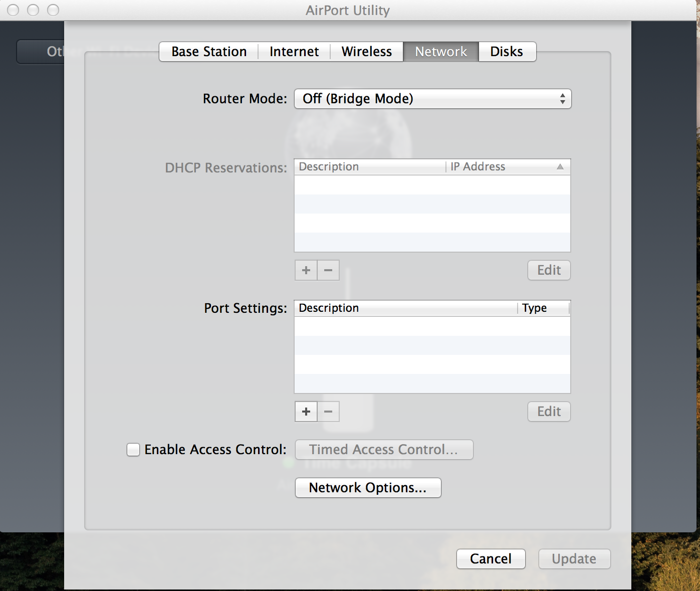Click the Cancel button
700x591 pixels.
pos(491,559)
